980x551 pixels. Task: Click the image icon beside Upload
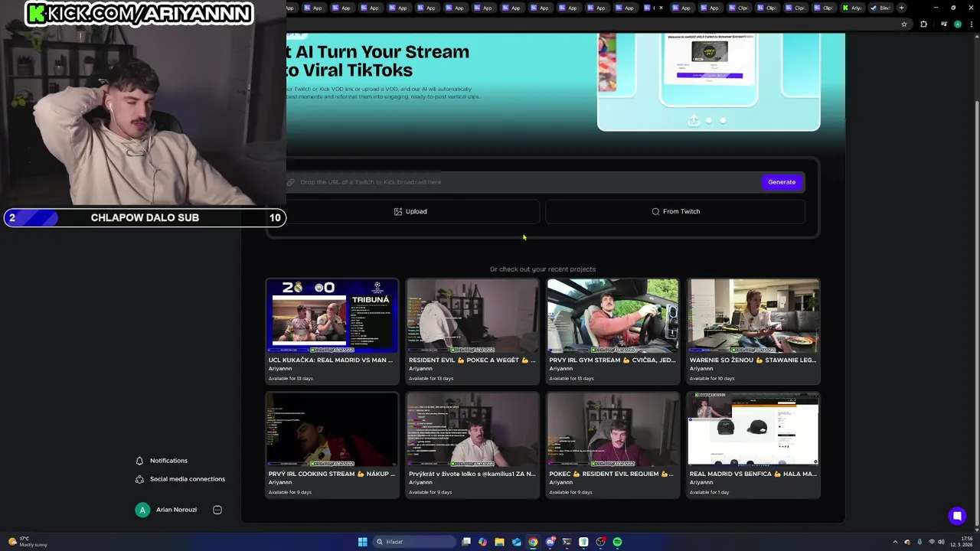click(398, 211)
